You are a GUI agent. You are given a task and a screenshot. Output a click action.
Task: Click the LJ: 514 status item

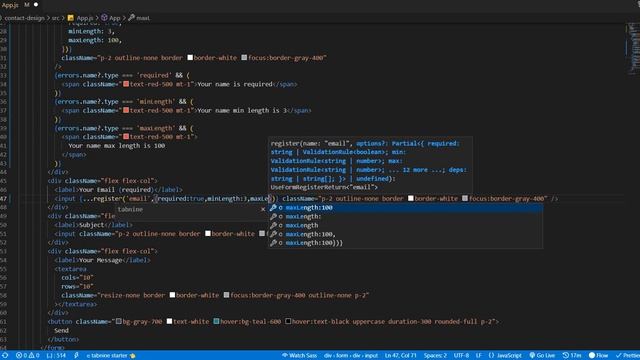[56, 356]
